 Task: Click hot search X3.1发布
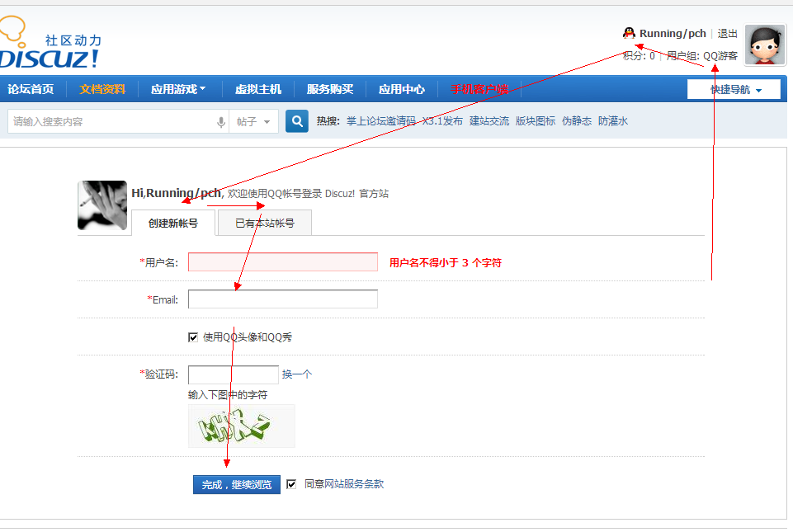tap(442, 121)
